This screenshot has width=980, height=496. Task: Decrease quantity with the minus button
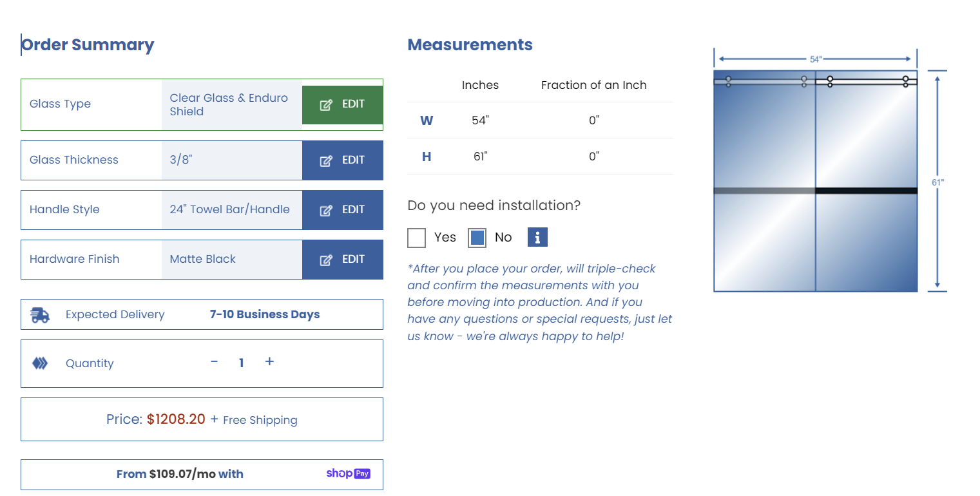click(x=215, y=362)
